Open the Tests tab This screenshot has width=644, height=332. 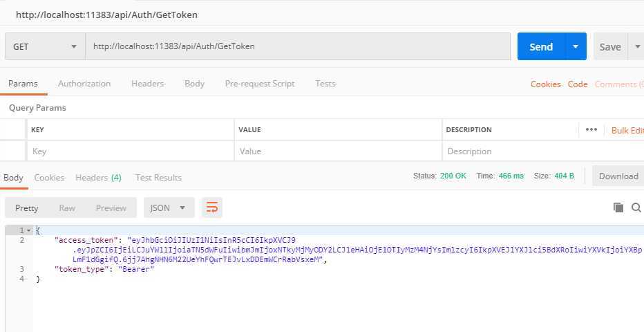pos(325,84)
